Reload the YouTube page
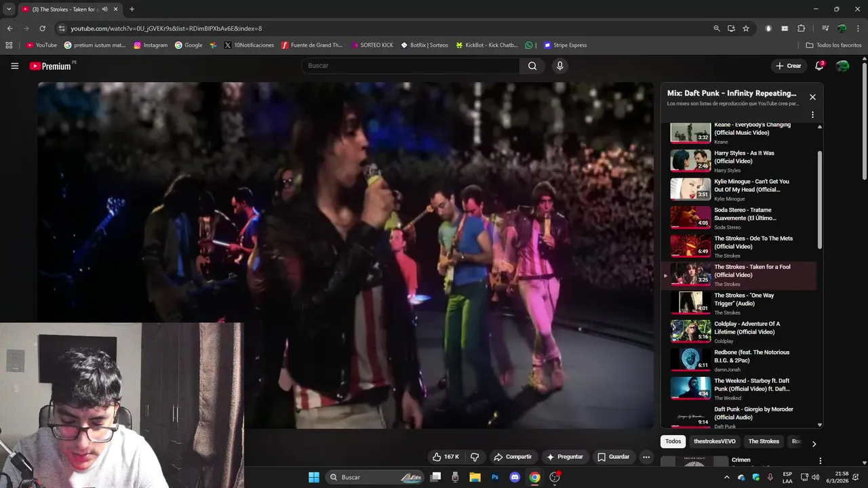Image resolution: width=868 pixels, height=488 pixels. [42, 28]
